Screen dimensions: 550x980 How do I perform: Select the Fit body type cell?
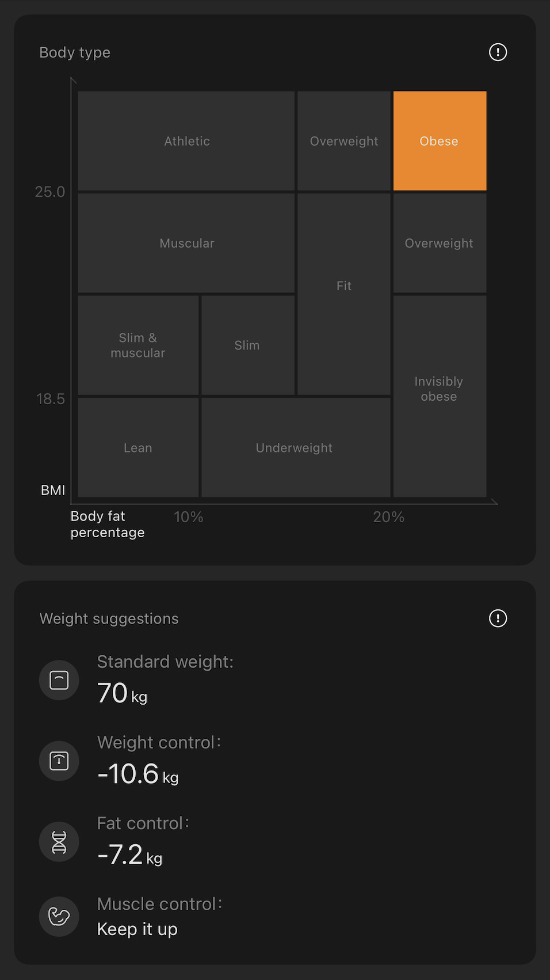344,294
